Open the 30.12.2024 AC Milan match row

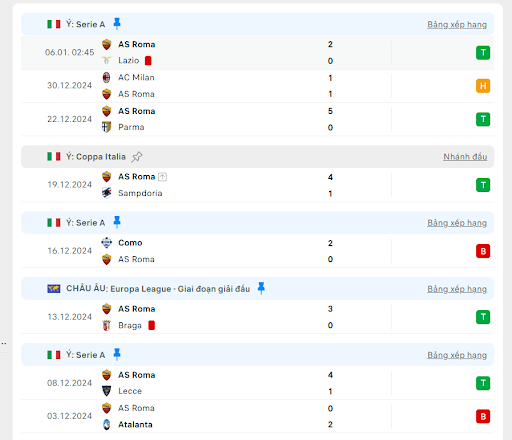tap(257, 86)
